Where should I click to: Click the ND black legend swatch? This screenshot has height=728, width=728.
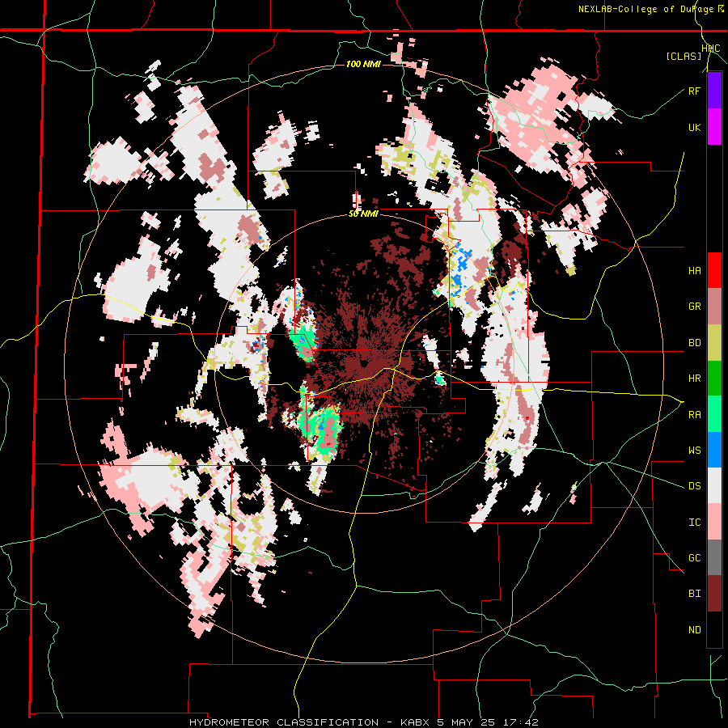[714, 629]
